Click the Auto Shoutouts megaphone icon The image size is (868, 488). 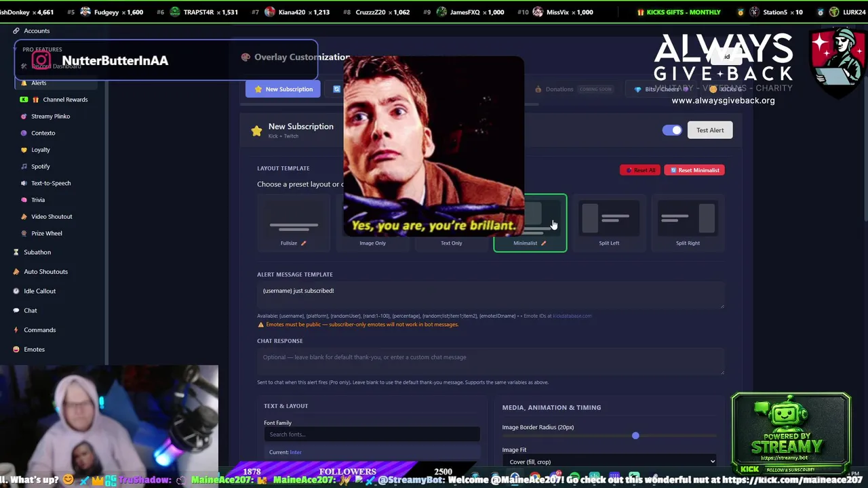coord(16,272)
